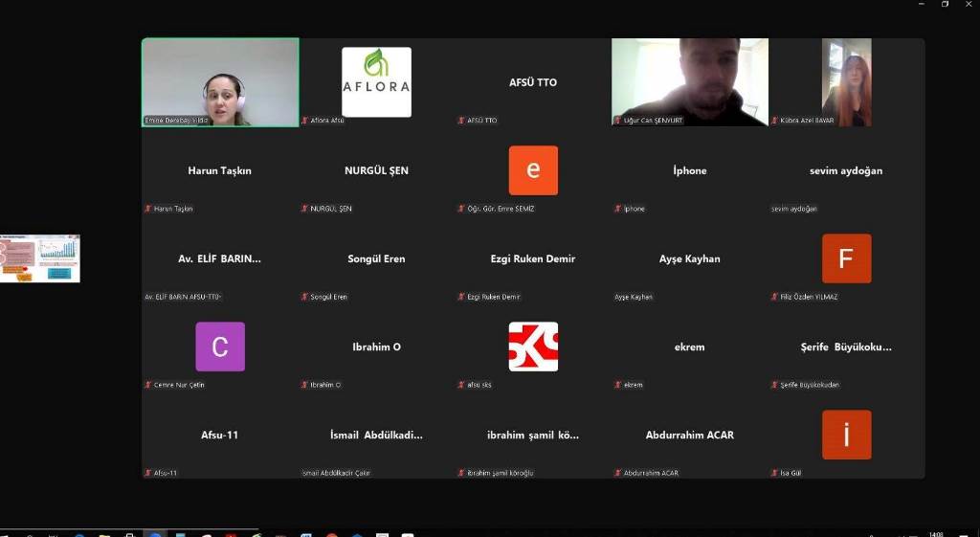Click the large 'Songül Eren' center name
Viewport: 980px width, 537px height.
pos(376,258)
